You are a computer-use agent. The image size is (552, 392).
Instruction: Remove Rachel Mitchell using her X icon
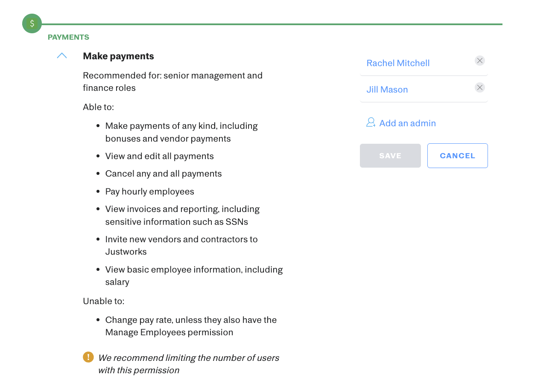[x=479, y=61]
